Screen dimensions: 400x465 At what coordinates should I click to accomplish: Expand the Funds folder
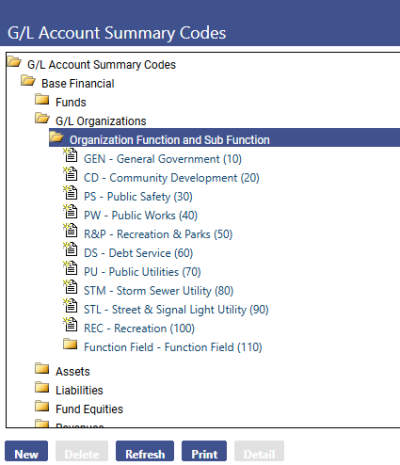click(x=42, y=99)
